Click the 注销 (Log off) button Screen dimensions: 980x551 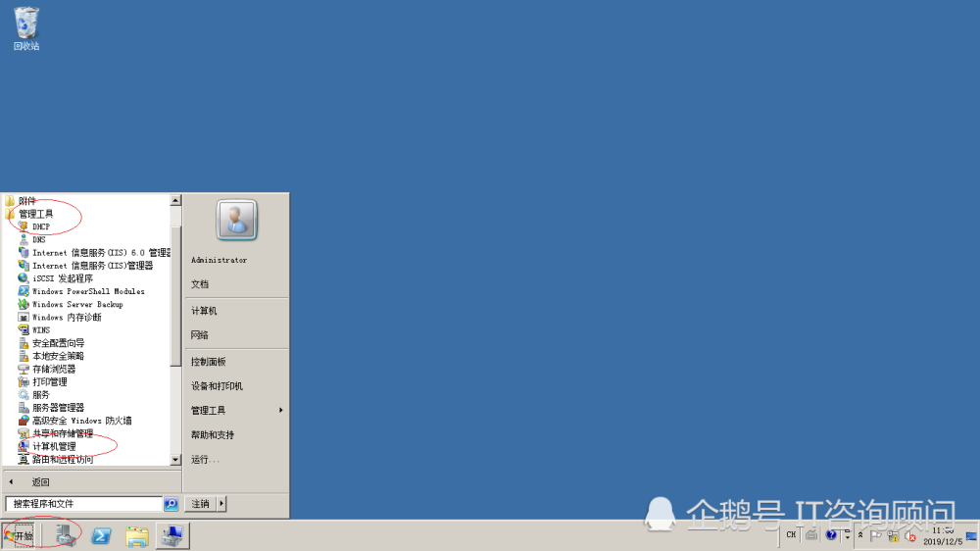201,504
